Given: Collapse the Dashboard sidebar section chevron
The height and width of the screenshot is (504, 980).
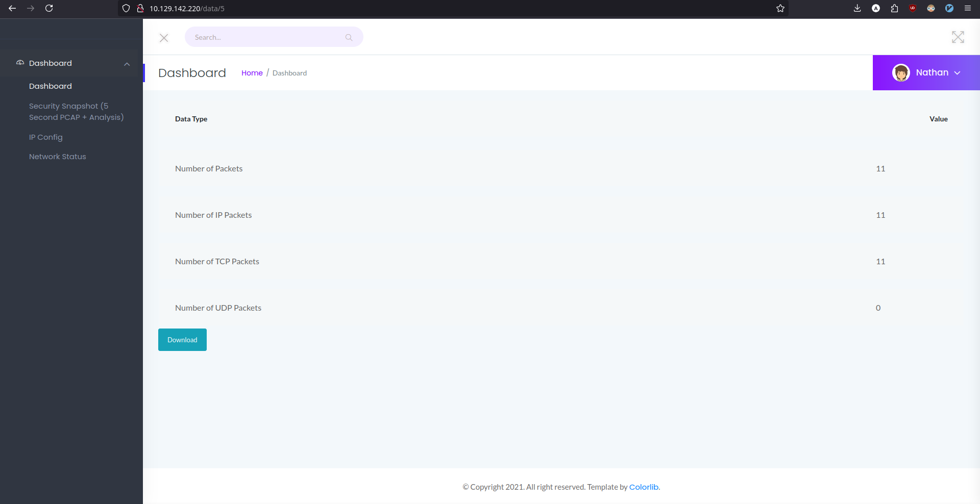Looking at the screenshot, I should (x=127, y=64).
